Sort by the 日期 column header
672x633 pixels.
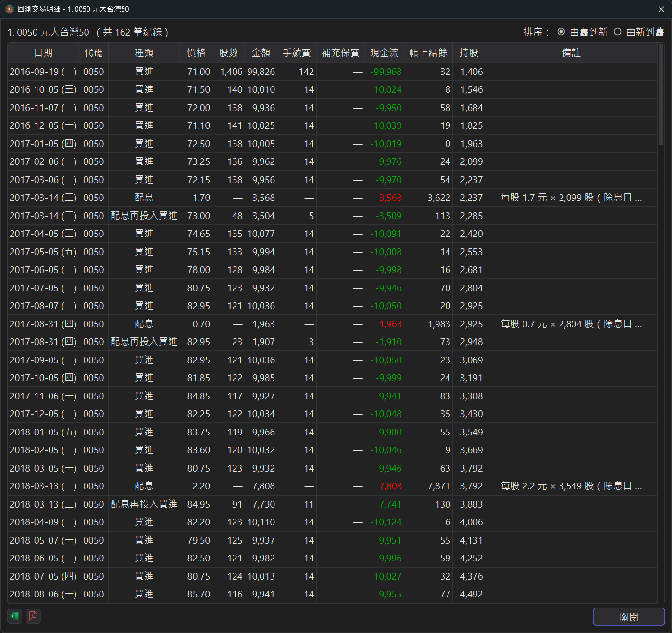[x=44, y=53]
